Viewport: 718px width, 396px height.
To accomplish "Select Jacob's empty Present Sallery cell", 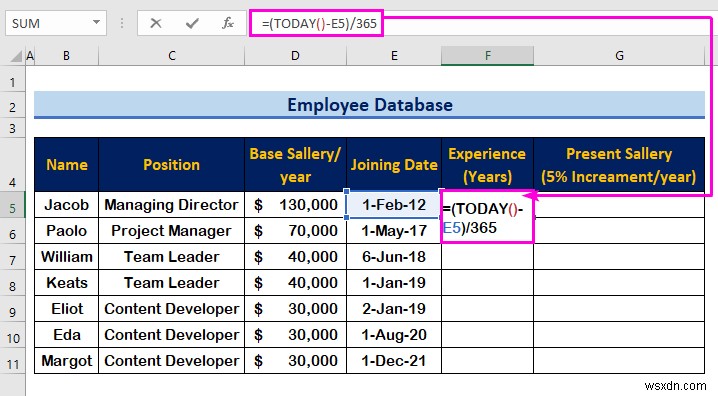I will [619, 205].
